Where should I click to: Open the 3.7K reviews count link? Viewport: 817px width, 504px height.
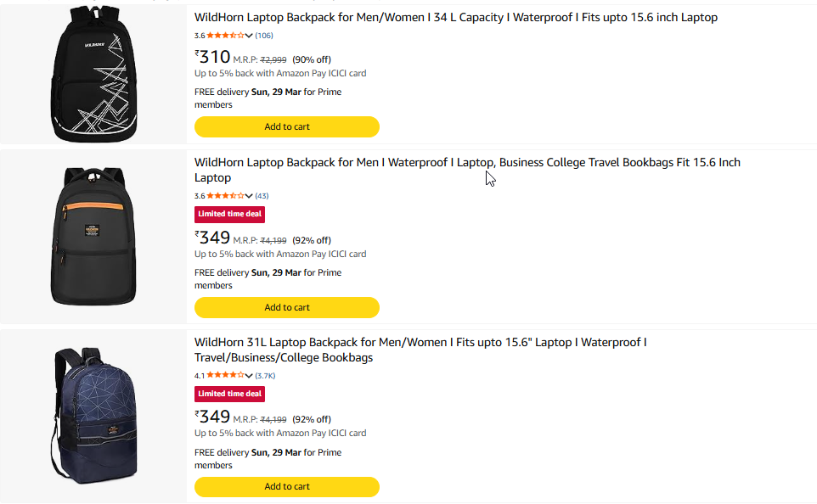pyautogui.click(x=265, y=375)
